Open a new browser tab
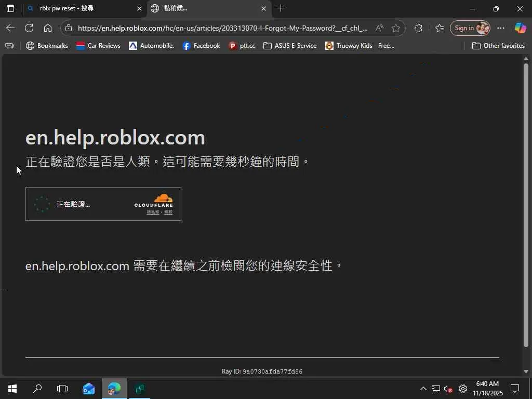The height and width of the screenshot is (399, 532). 281,8
